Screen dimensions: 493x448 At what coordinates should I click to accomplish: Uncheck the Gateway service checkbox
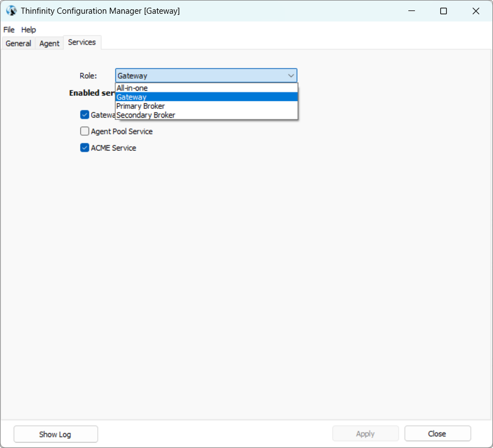(85, 114)
